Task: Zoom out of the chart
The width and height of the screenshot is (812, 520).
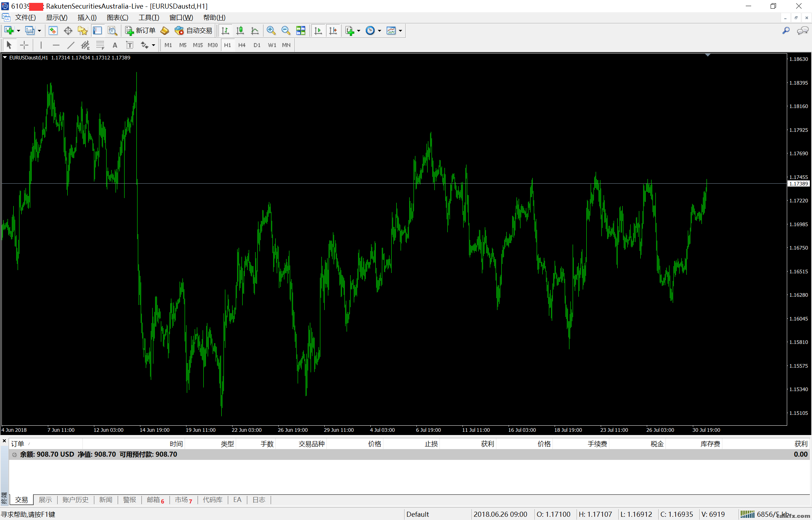Action: pyautogui.click(x=286, y=31)
